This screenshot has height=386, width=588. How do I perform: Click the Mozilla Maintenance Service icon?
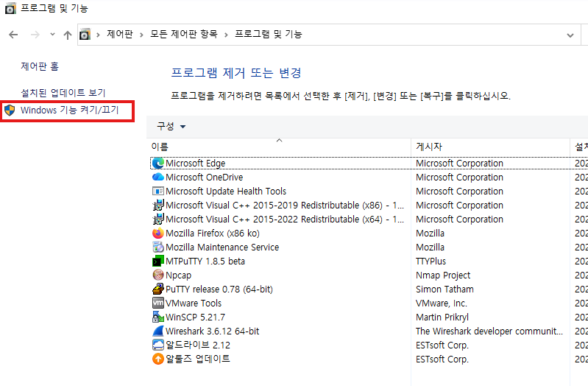point(158,247)
